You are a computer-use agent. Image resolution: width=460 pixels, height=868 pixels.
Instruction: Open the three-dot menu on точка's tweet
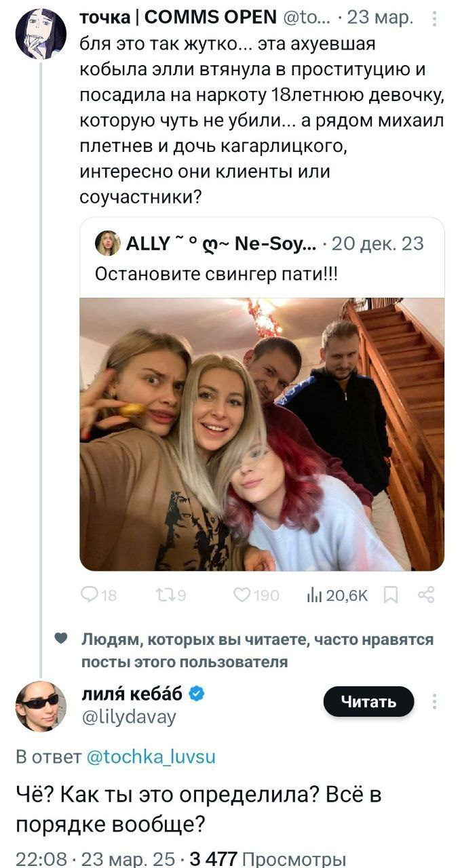(x=436, y=20)
